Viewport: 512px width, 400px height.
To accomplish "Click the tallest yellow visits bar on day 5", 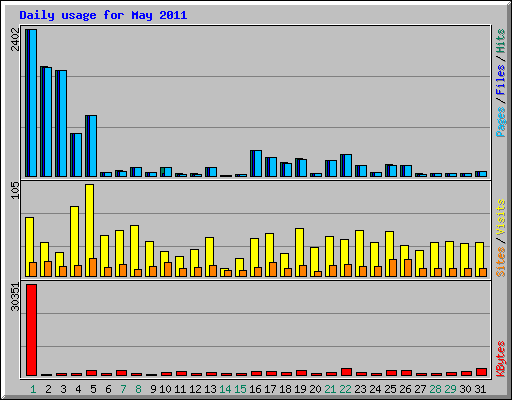I will 89,230.
